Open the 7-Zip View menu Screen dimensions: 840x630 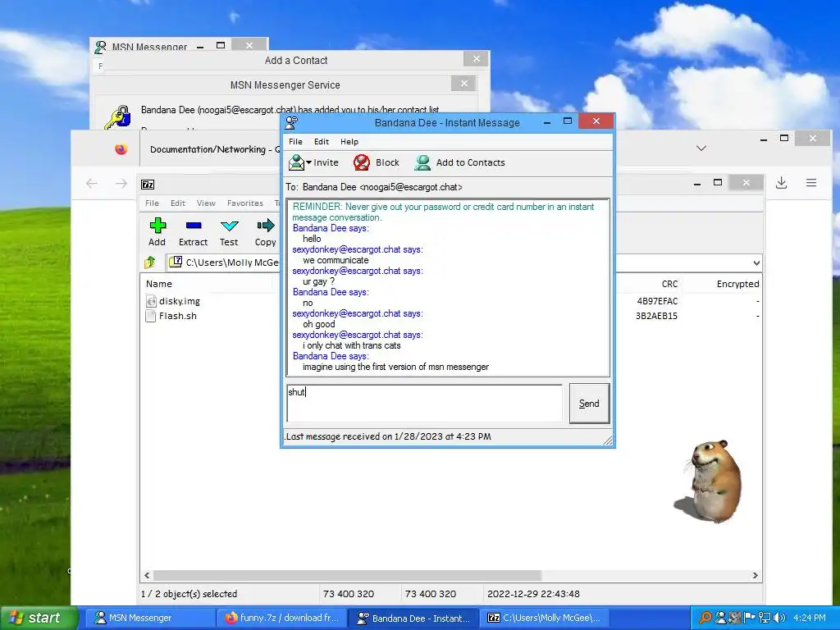pyautogui.click(x=206, y=203)
